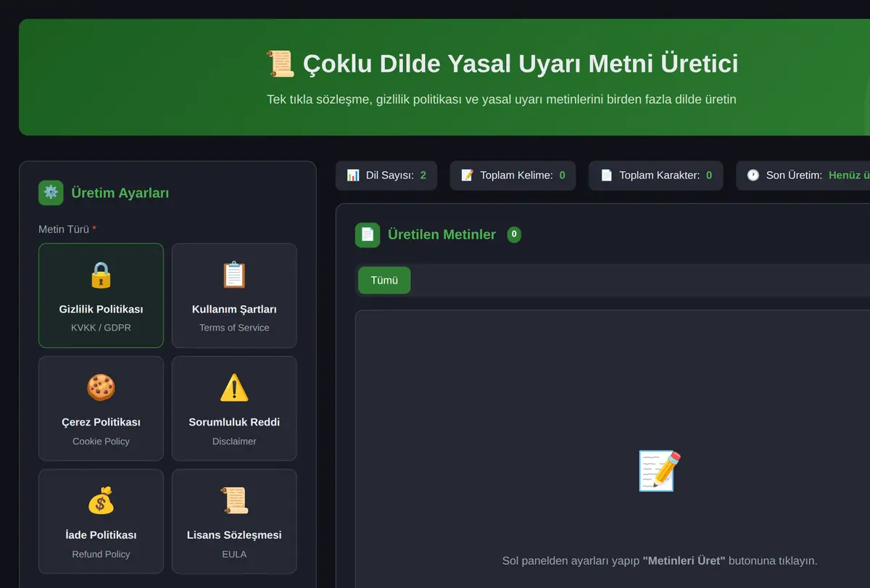The width and height of the screenshot is (870, 588).
Task: Click the header subtitle about Tek tıkla sözleşme
Action: [502, 99]
